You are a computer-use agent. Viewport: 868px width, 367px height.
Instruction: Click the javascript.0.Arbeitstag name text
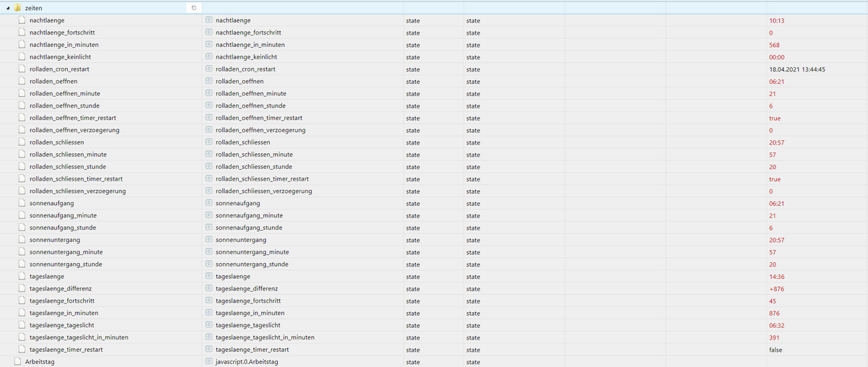point(248,361)
